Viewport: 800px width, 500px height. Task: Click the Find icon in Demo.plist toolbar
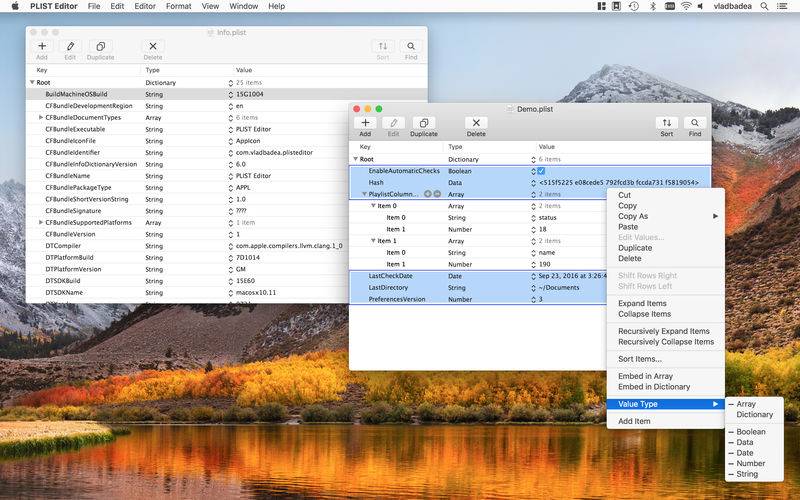click(x=695, y=123)
